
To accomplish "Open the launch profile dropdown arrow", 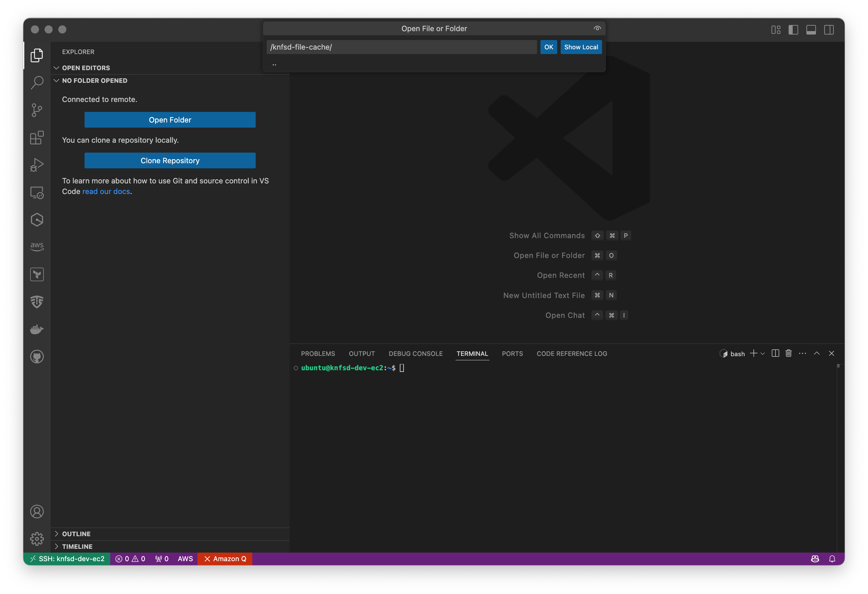I will 763,353.
